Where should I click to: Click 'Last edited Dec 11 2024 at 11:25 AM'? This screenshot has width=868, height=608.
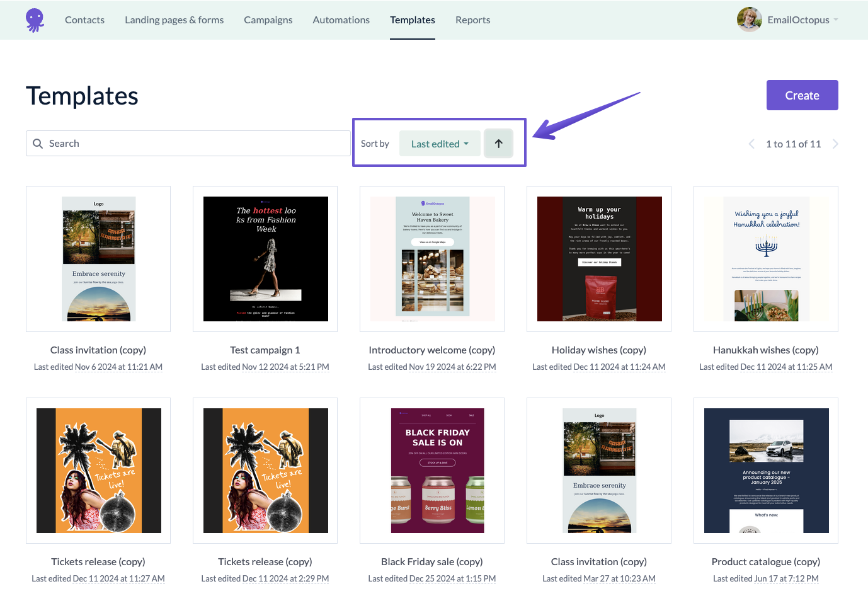tap(766, 367)
